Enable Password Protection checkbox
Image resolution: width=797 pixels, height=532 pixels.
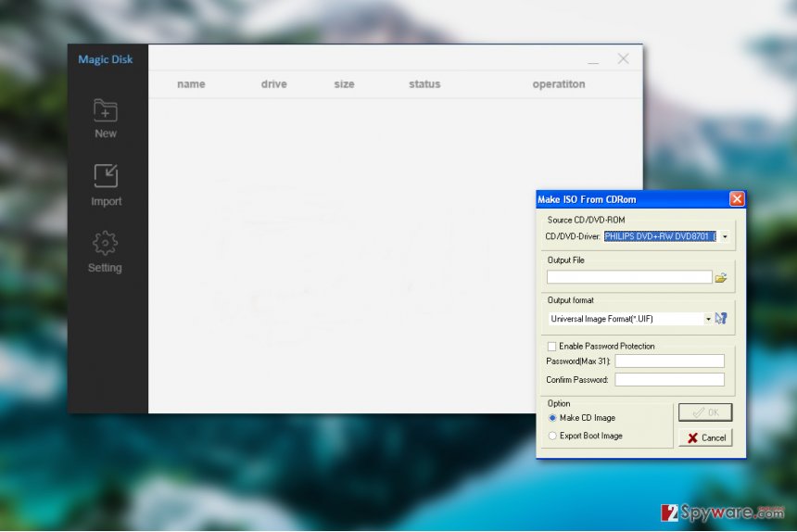(x=552, y=346)
